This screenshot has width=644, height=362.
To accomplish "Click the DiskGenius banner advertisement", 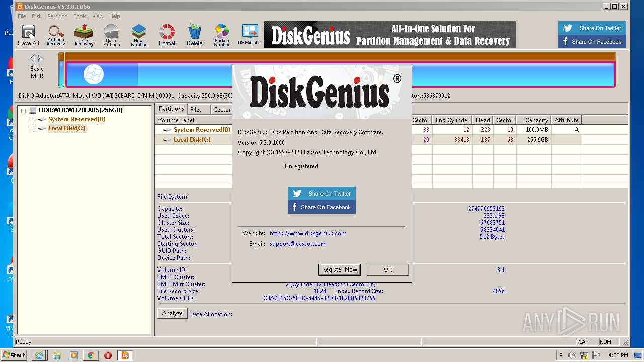I will pos(390,35).
